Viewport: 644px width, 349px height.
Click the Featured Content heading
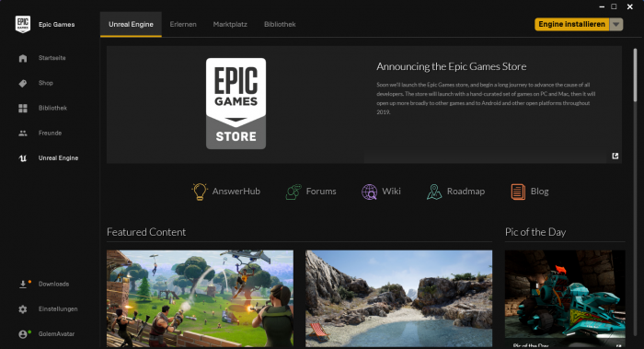pyautogui.click(x=146, y=232)
